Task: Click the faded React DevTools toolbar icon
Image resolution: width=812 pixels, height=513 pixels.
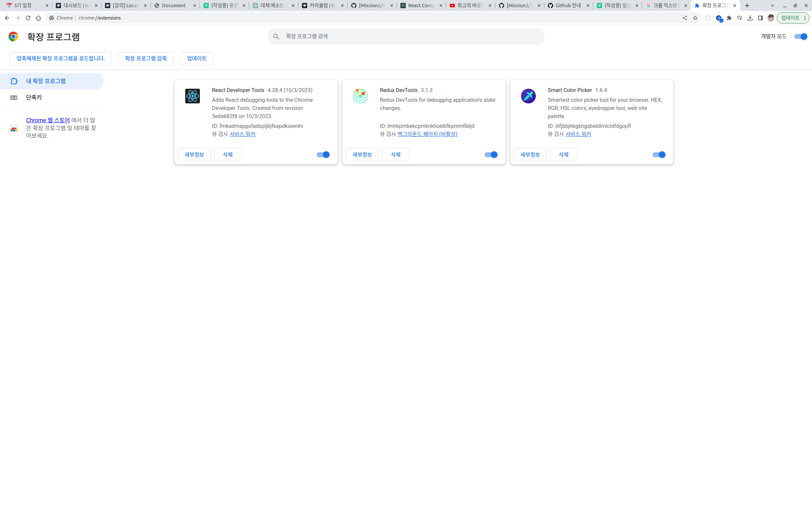Action: pyautogui.click(x=708, y=18)
